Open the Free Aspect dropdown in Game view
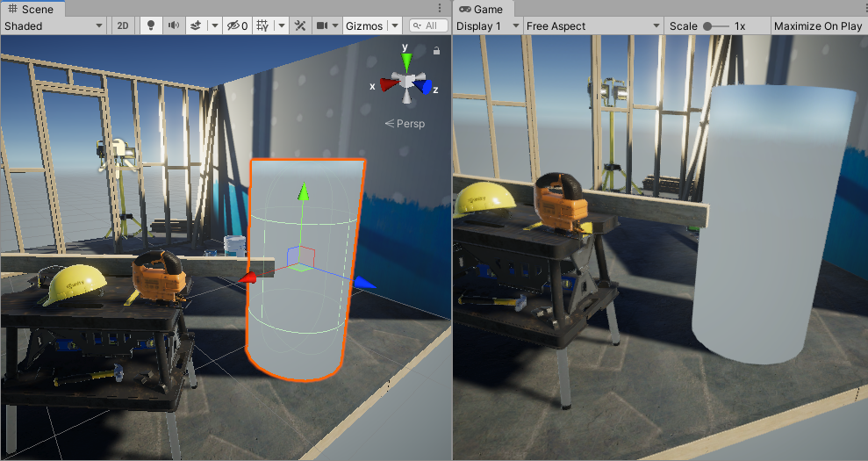The image size is (868, 461). tap(592, 26)
